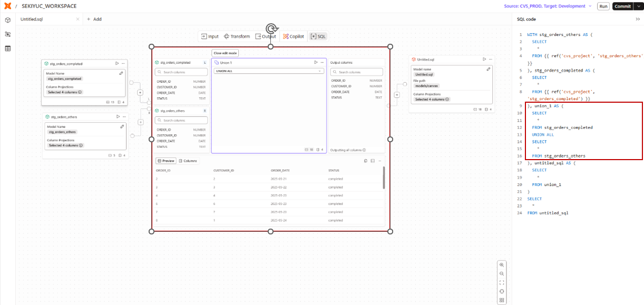This screenshot has height=305, width=644.
Task: Expand the Commit dropdown arrow
Action: coord(638,6)
